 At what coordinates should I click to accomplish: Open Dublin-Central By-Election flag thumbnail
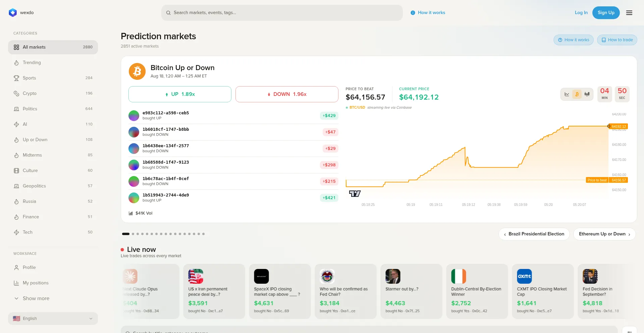point(459,276)
